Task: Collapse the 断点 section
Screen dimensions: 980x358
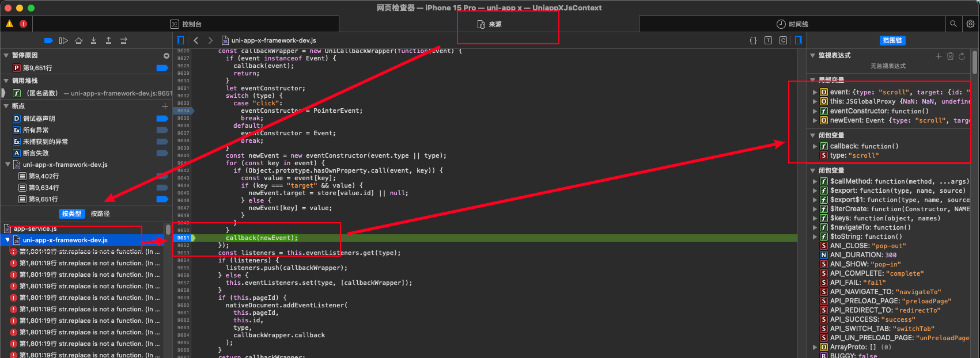Action: click(6, 106)
